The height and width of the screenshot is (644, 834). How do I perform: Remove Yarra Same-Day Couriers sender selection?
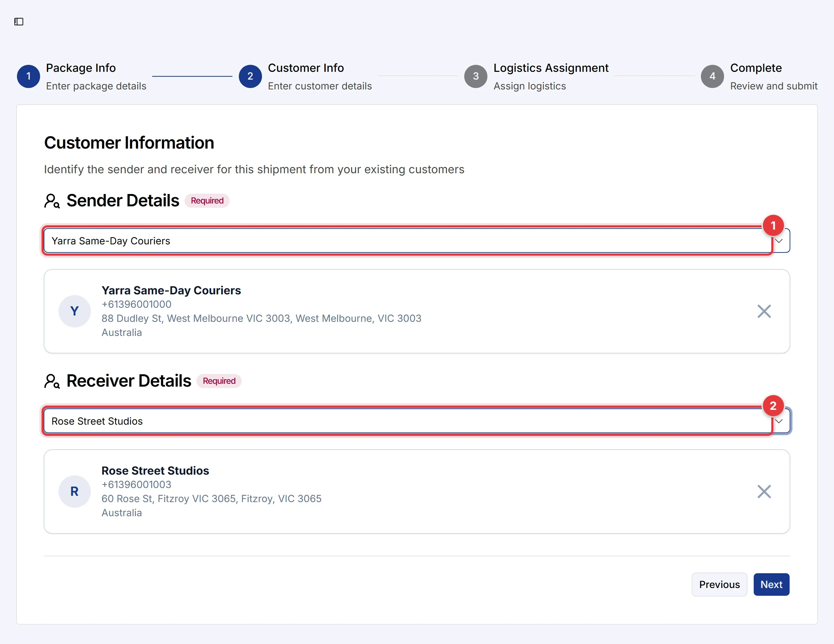coord(764,311)
